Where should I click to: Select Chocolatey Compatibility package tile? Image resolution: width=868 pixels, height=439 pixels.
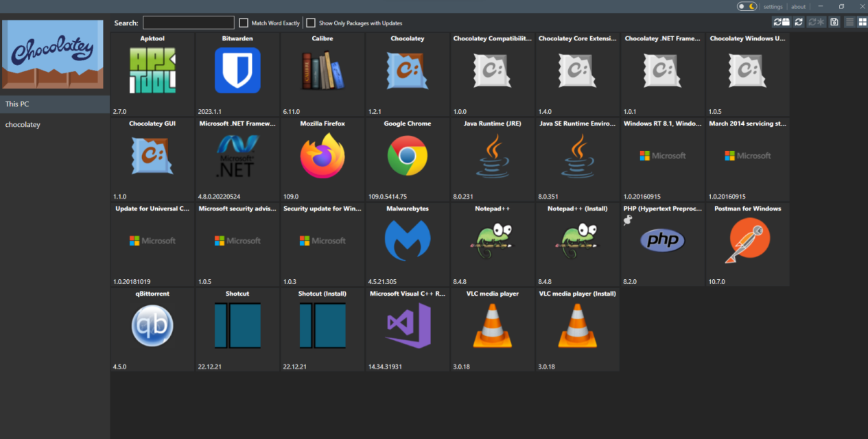(x=493, y=74)
